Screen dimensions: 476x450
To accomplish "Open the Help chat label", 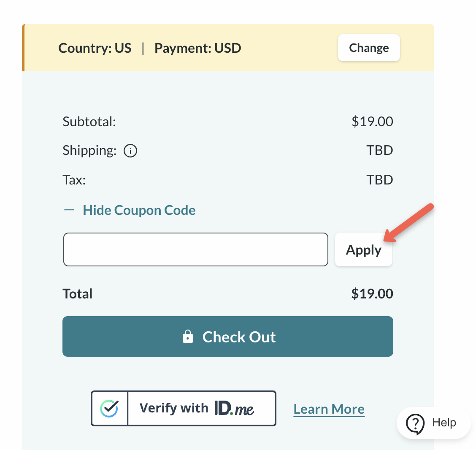I will click(x=444, y=423).
